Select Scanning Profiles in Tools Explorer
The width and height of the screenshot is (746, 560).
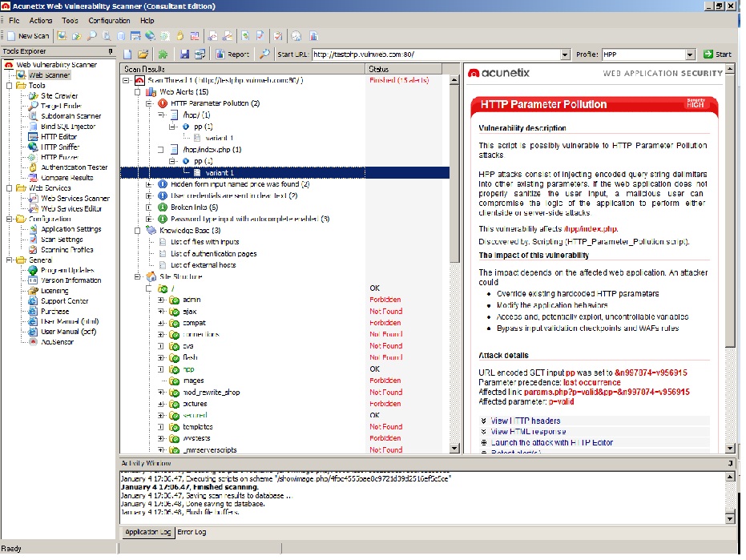(67, 250)
